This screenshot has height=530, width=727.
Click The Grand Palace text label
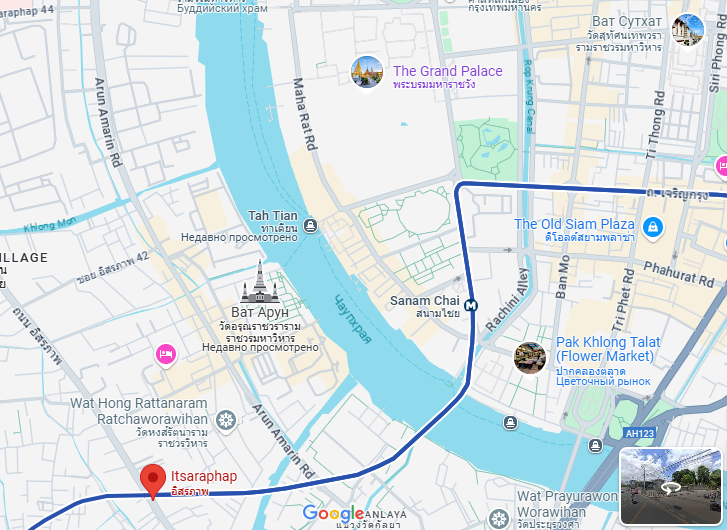tap(447, 71)
